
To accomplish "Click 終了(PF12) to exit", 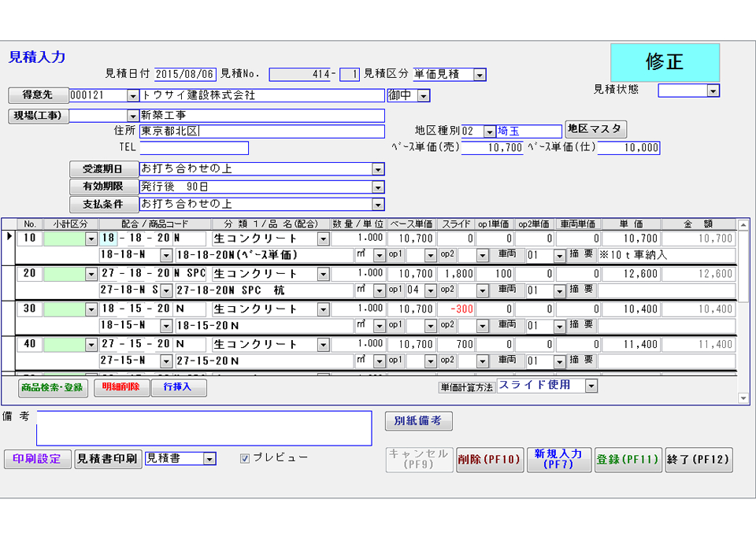I will (x=698, y=460).
